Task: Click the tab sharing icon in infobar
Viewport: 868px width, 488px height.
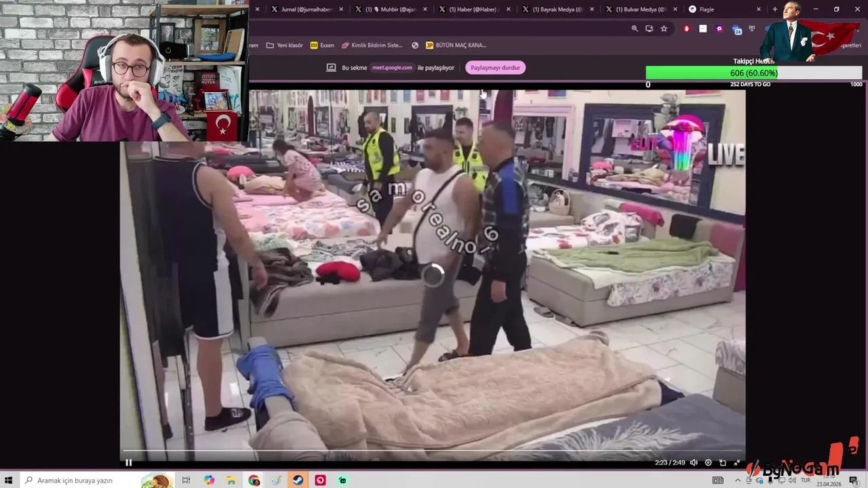Action: click(331, 68)
